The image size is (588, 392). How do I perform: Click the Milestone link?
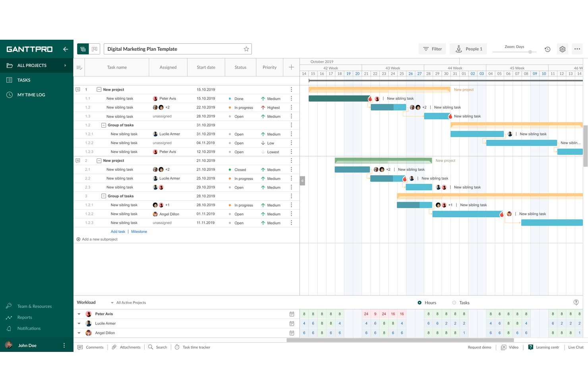coord(139,232)
